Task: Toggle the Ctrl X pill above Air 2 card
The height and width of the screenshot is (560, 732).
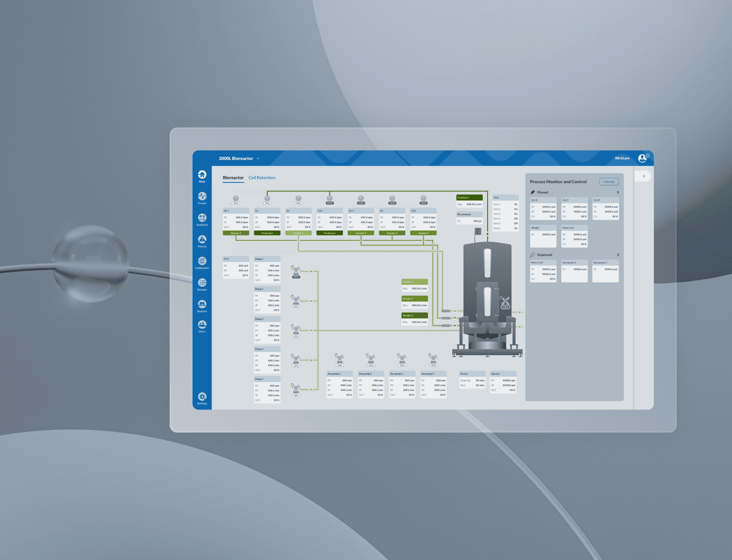Action: point(361,203)
